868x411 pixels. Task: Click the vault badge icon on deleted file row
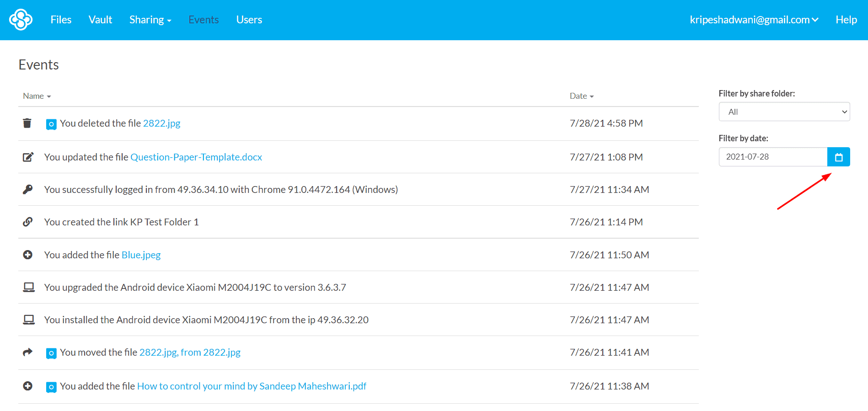coord(51,124)
